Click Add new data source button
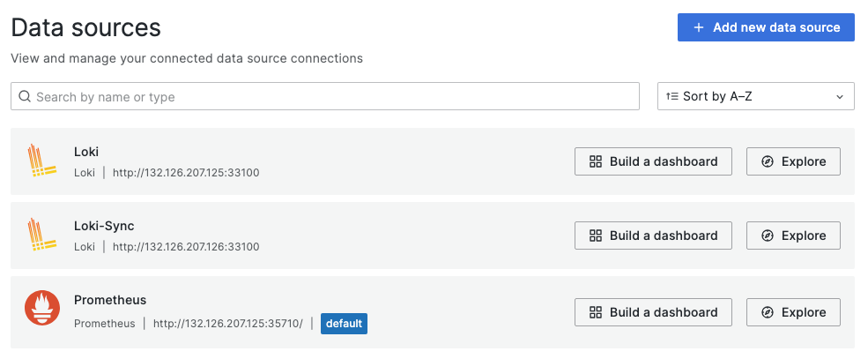868x359 pixels. [766, 27]
